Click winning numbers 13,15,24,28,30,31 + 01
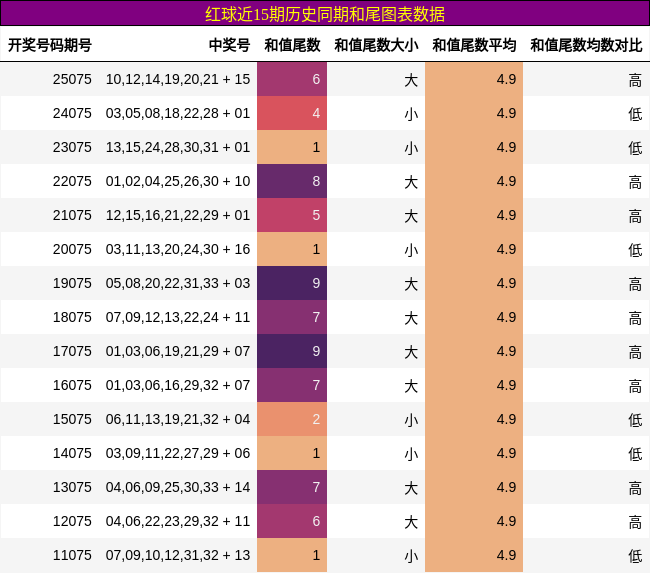Image resolution: width=650 pixels, height=573 pixels. pos(178,147)
